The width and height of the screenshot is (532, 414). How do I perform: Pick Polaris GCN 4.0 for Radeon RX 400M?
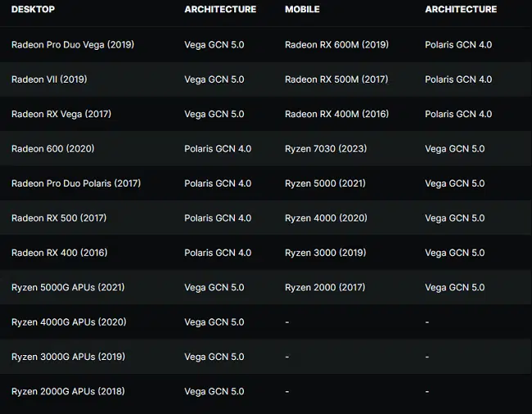click(x=458, y=114)
